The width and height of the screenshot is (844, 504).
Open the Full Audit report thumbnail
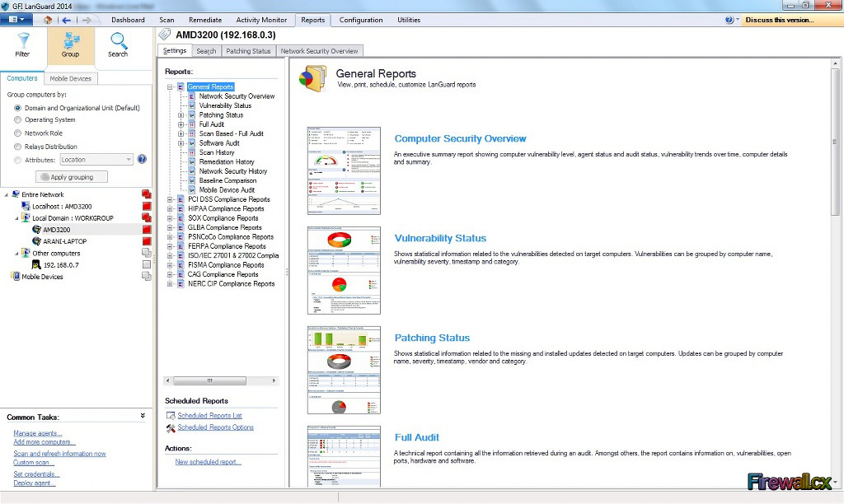pyautogui.click(x=344, y=456)
